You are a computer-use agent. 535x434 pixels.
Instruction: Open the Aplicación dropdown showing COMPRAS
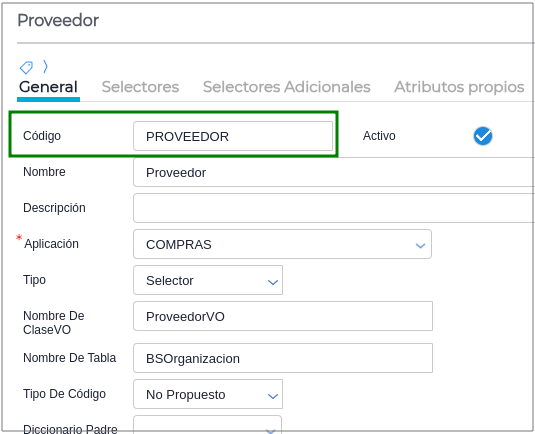tap(282, 244)
